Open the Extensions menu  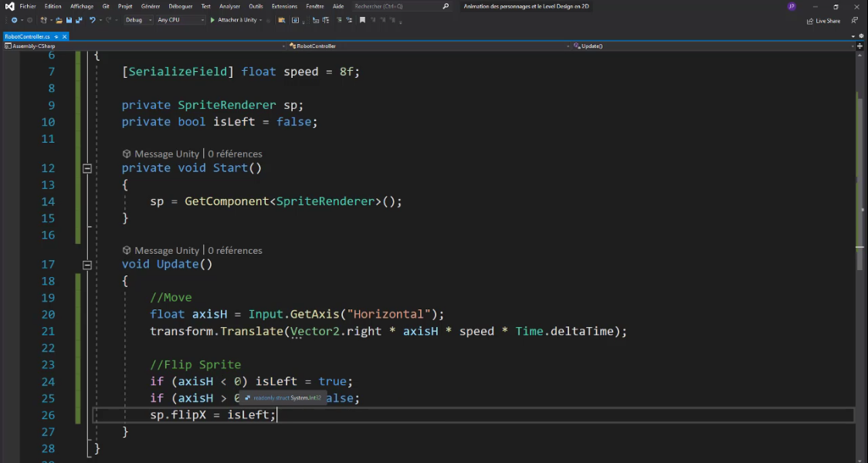point(284,6)
